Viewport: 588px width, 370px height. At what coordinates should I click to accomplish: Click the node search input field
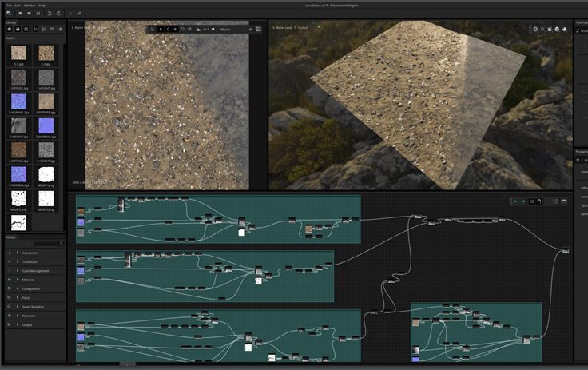click(49, 244)
